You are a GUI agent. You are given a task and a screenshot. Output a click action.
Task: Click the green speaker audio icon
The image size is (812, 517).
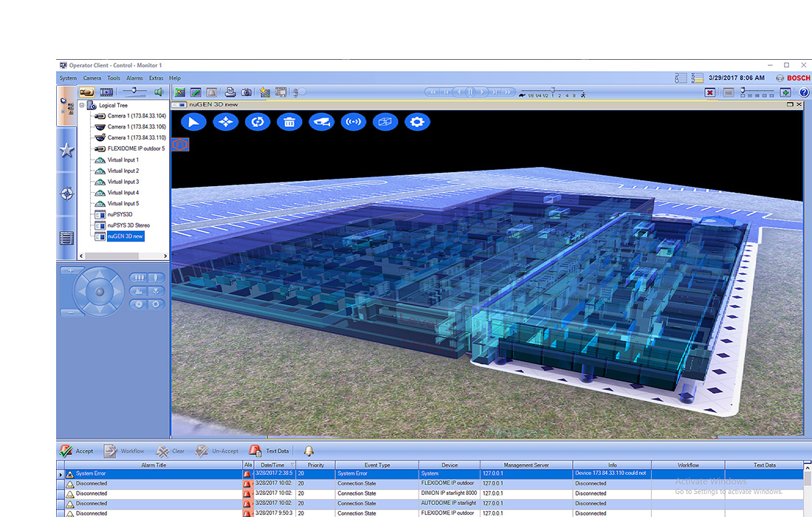pos(159,92)
